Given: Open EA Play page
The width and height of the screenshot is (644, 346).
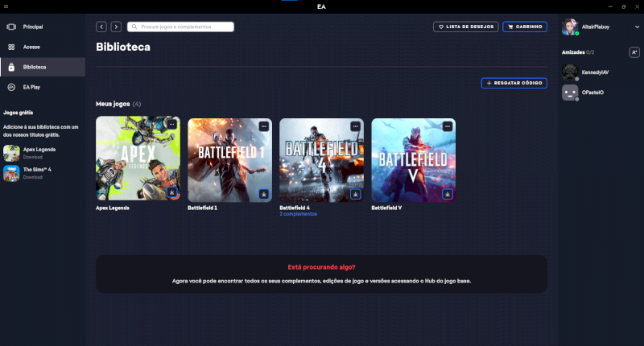Looking at the screenshot, I should 43,87.
